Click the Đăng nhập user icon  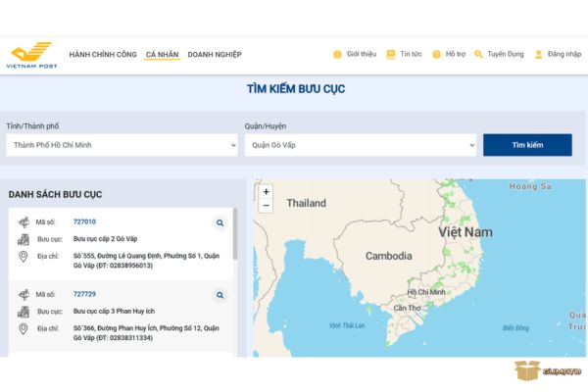point(538,55)
